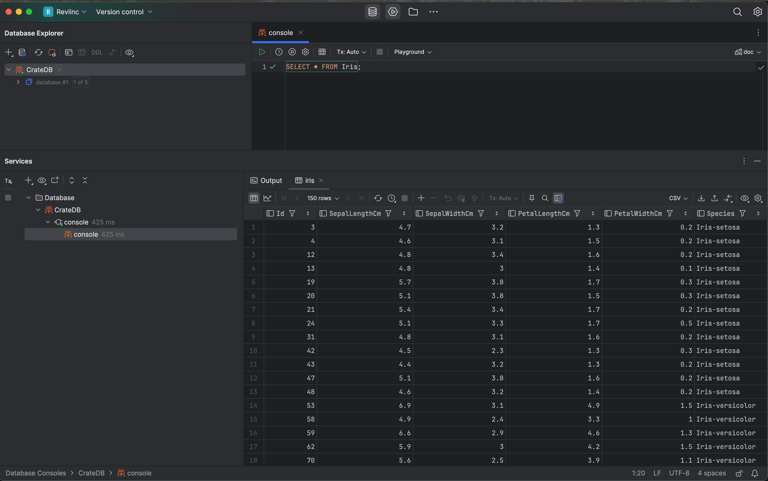Screen dimensions: 768x481
Task: Open Services play icon in title bar
Action: pos(393,12)
